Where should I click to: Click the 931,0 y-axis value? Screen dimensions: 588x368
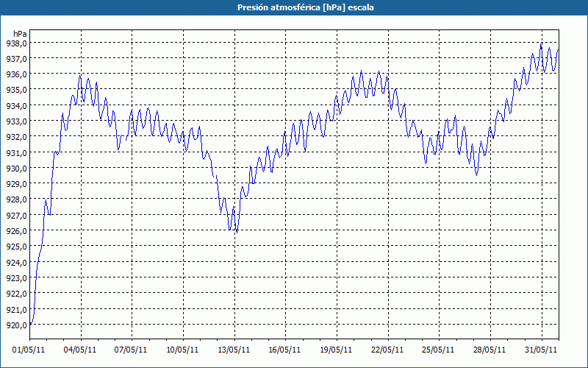click(x=16, y=153)
